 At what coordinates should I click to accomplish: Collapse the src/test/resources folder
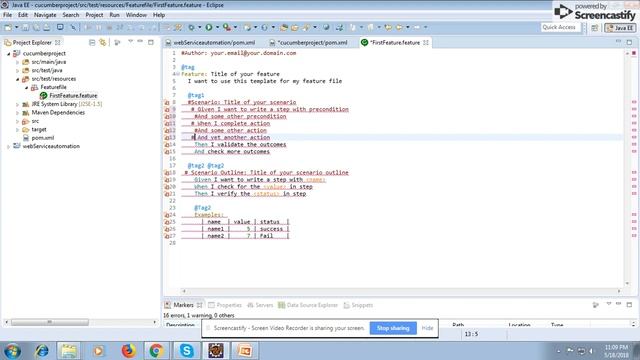pyautogui.click(x=18, y=79)
